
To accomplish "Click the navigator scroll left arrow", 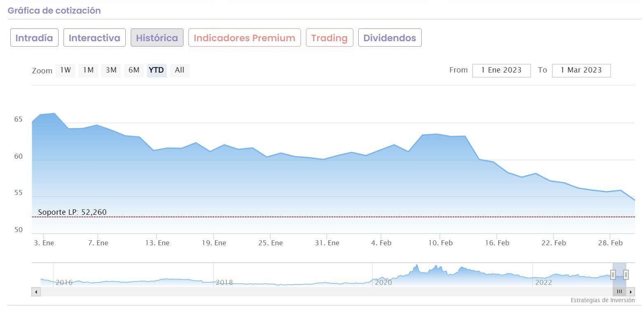I will (x=36, y=292).
